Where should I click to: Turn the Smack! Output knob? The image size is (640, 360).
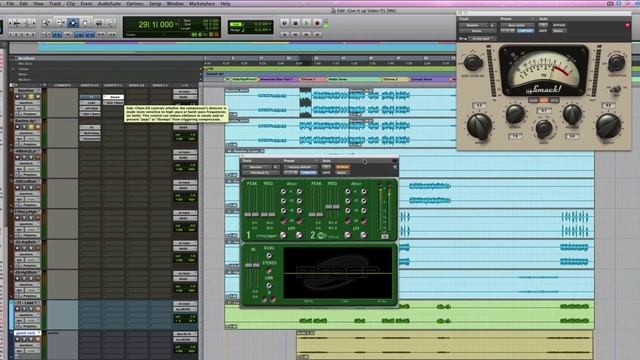(608, 126)
